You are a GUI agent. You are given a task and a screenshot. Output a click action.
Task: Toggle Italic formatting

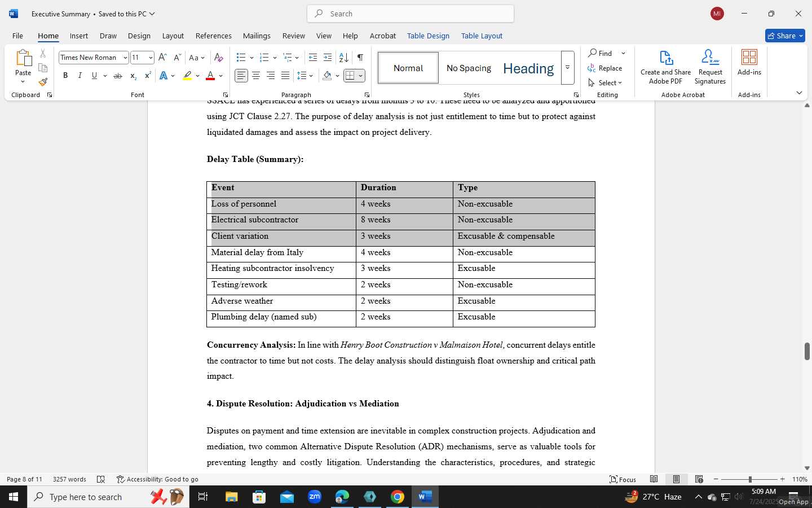click(80, 76)
